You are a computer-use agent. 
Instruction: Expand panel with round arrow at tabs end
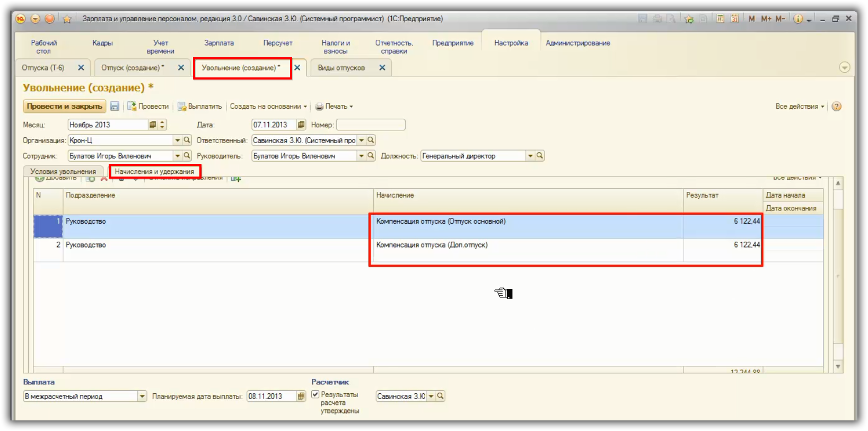[x=845, y=67]
